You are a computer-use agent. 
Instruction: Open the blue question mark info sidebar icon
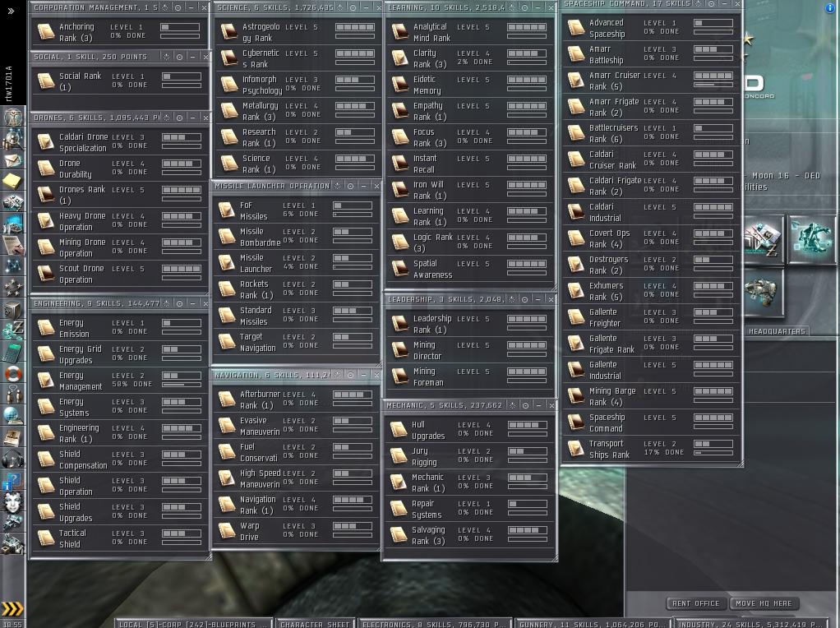(13, 481)
